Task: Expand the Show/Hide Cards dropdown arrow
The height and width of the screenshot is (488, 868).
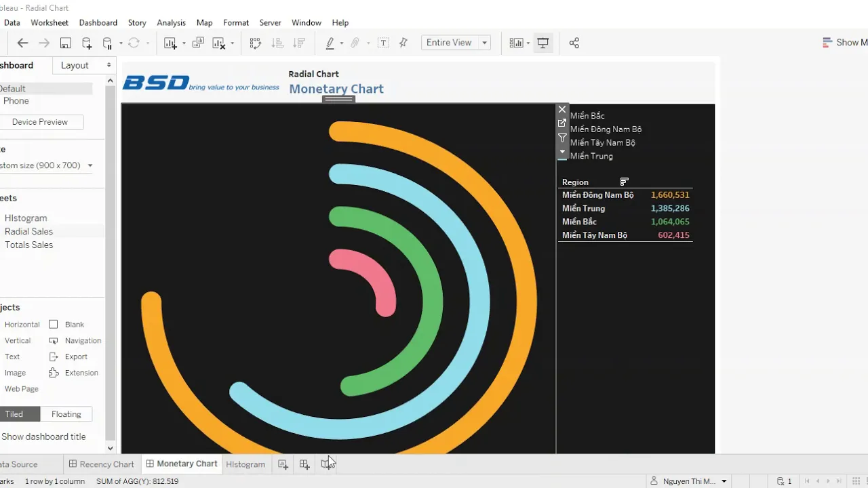Action: point(528,43)
